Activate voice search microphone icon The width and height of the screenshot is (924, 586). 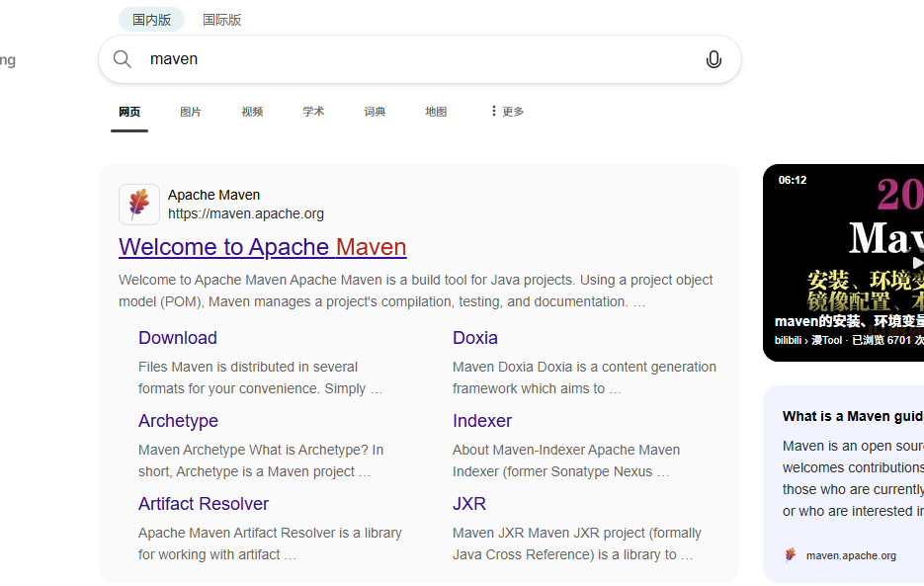click(x=714, y=59)
